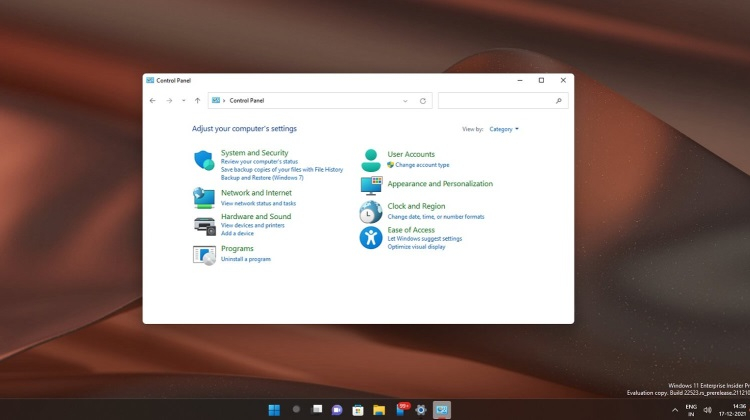Open the Clock and Region icon

tap(371, 211)
